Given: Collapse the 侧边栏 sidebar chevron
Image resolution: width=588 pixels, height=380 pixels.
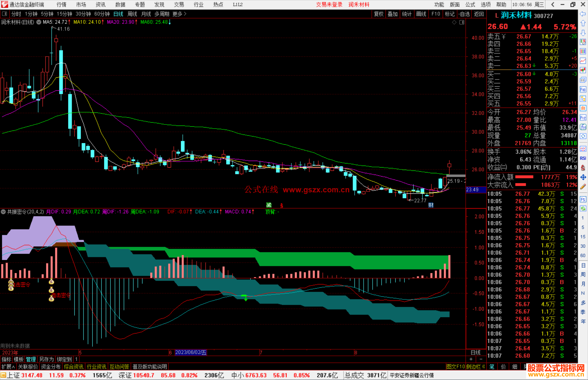Looking at the screenshot, I should 483,367.
